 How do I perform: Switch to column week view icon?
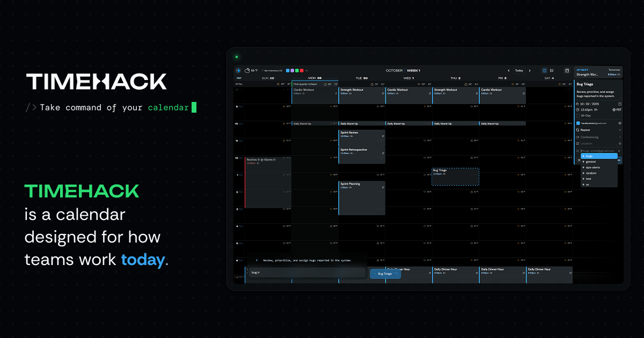pos(545,70)
